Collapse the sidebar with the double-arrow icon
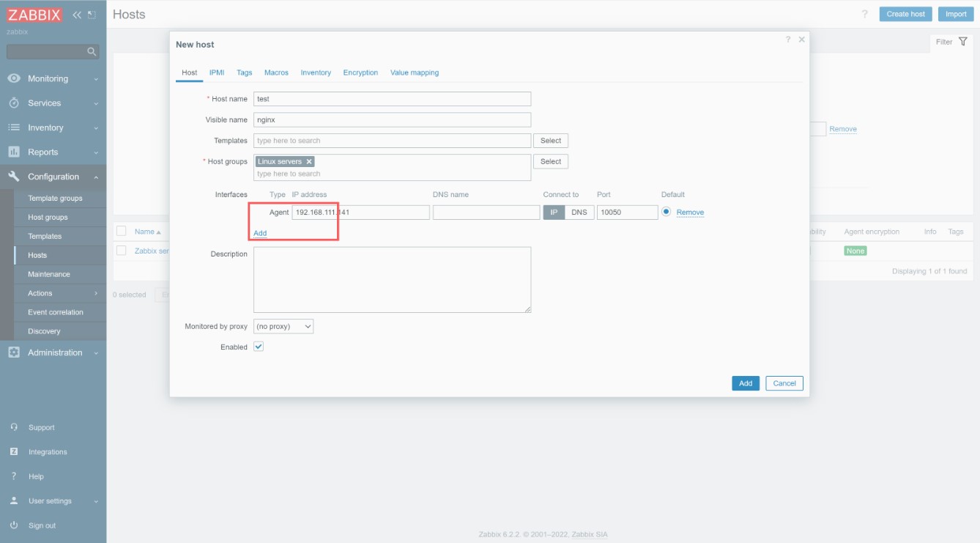Screen dimensions: 980x543 point(77,15)
